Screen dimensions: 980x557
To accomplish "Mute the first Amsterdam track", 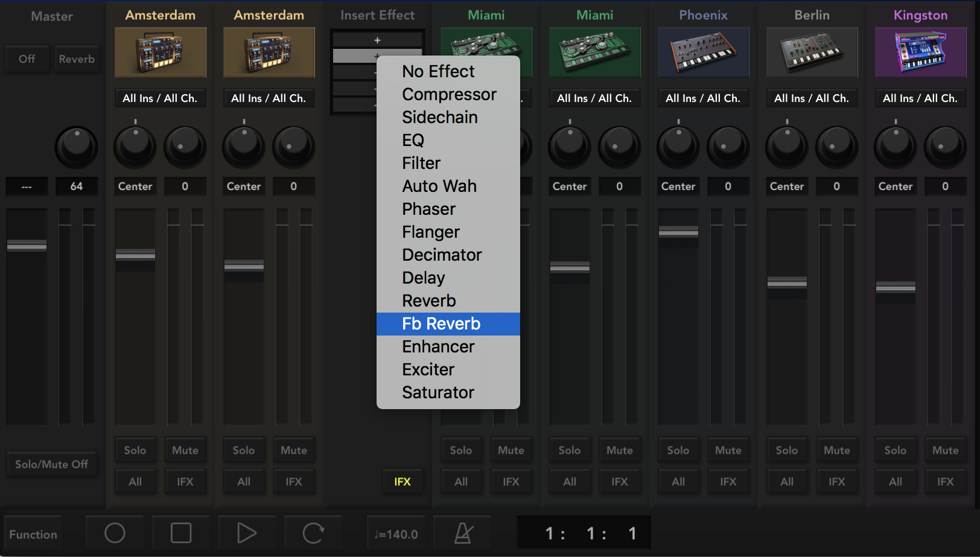I will (185, 450).
